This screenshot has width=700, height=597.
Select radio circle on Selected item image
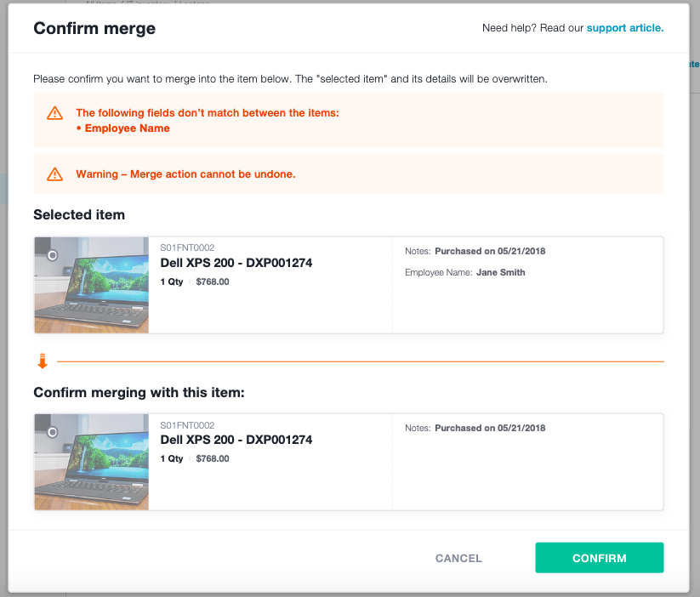point(53,255)
